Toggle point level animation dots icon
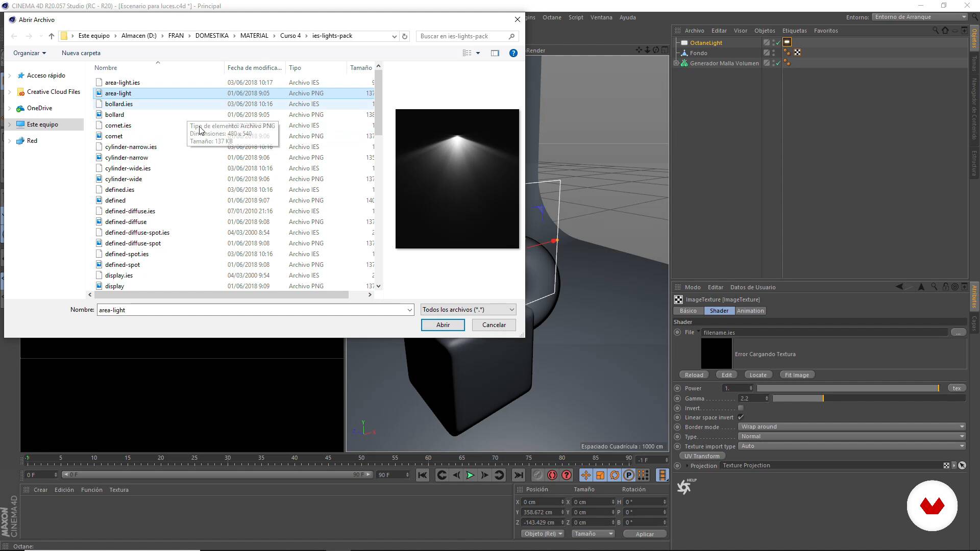Image resolution: width=980 pixels, height=551 pixels. pos(643,475)
